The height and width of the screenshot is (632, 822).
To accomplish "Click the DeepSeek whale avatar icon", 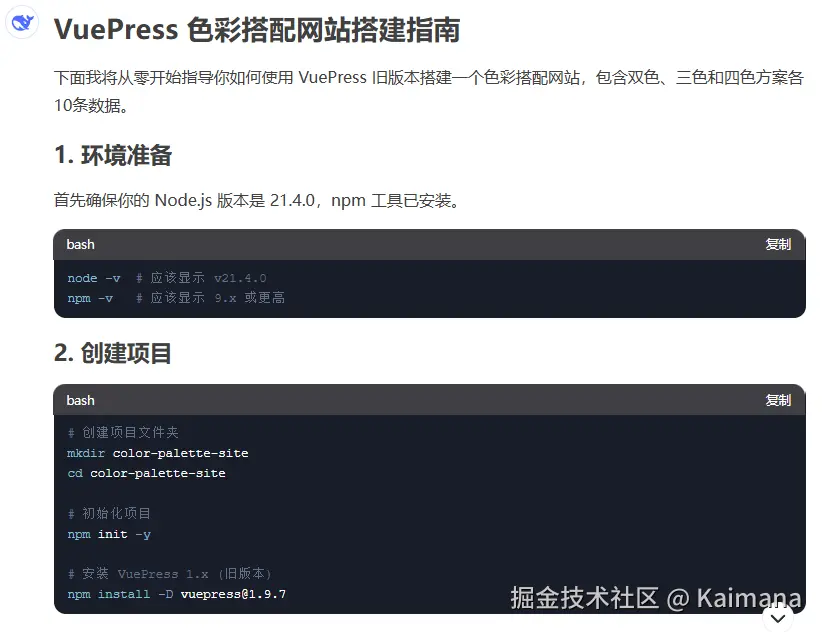I will click(22, 23).
